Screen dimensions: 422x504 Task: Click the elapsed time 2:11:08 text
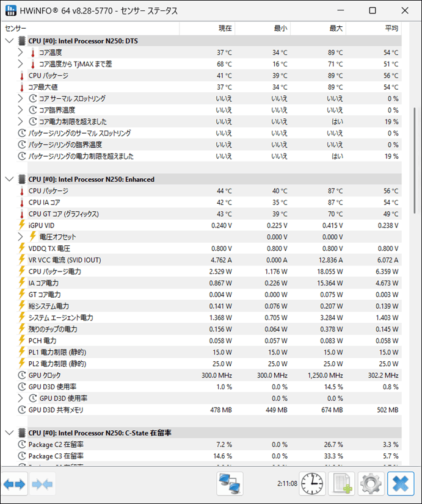click(x=287, y=484)
